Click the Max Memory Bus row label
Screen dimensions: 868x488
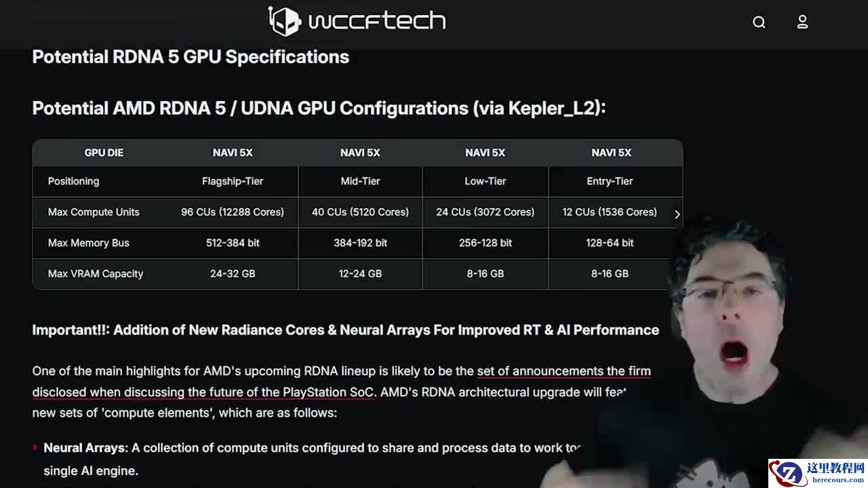point(88,243)
